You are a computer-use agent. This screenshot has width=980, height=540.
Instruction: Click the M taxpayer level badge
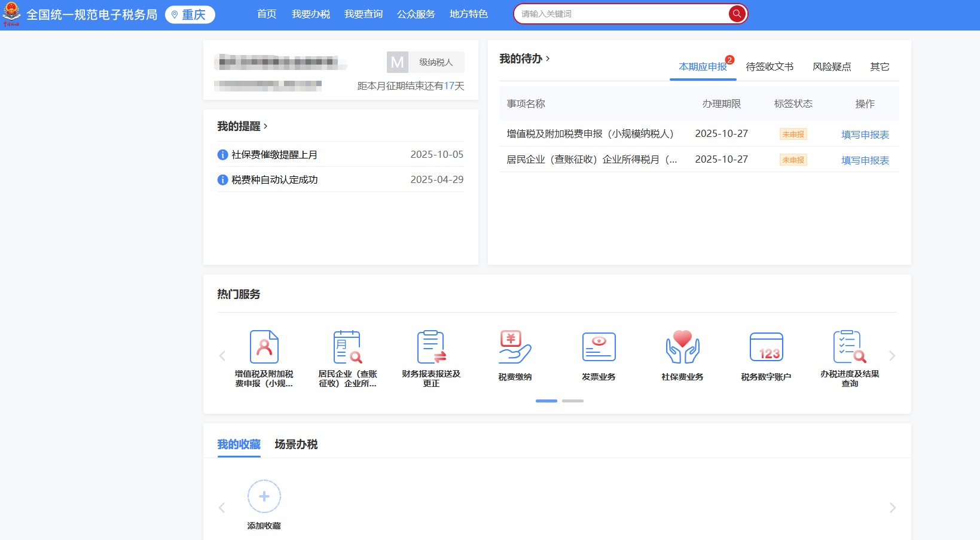pos(398,62)
